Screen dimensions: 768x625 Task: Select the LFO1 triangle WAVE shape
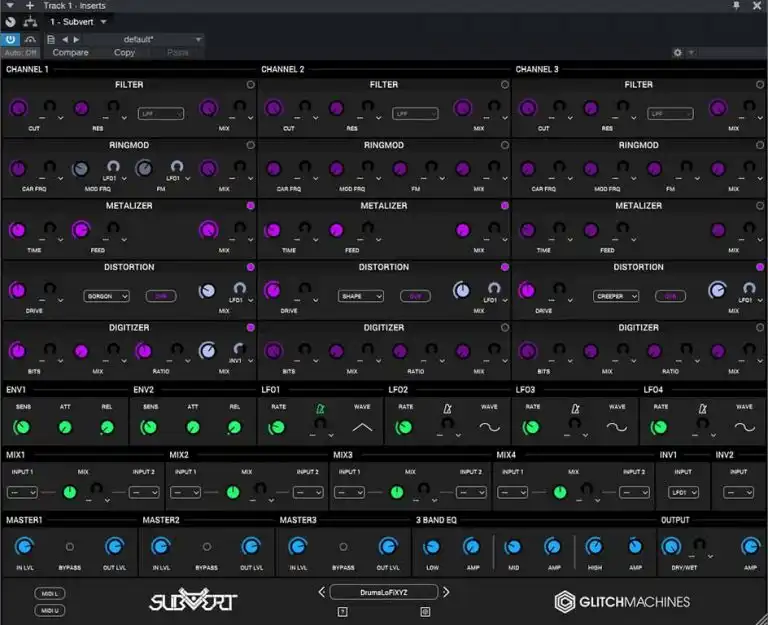click(x=362, y=428)
